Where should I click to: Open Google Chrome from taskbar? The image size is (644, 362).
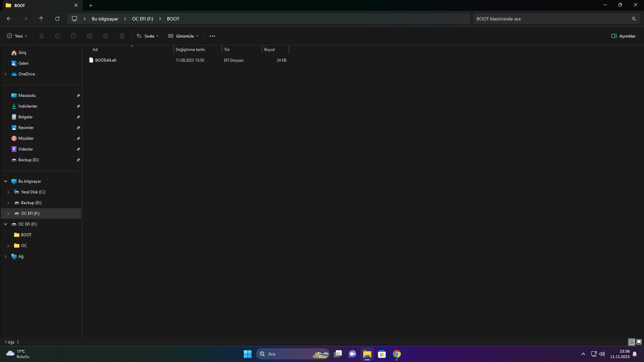coord(397,354)
